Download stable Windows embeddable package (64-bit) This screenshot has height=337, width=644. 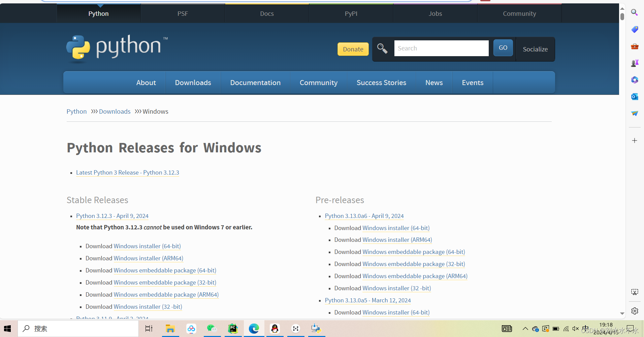165,270
